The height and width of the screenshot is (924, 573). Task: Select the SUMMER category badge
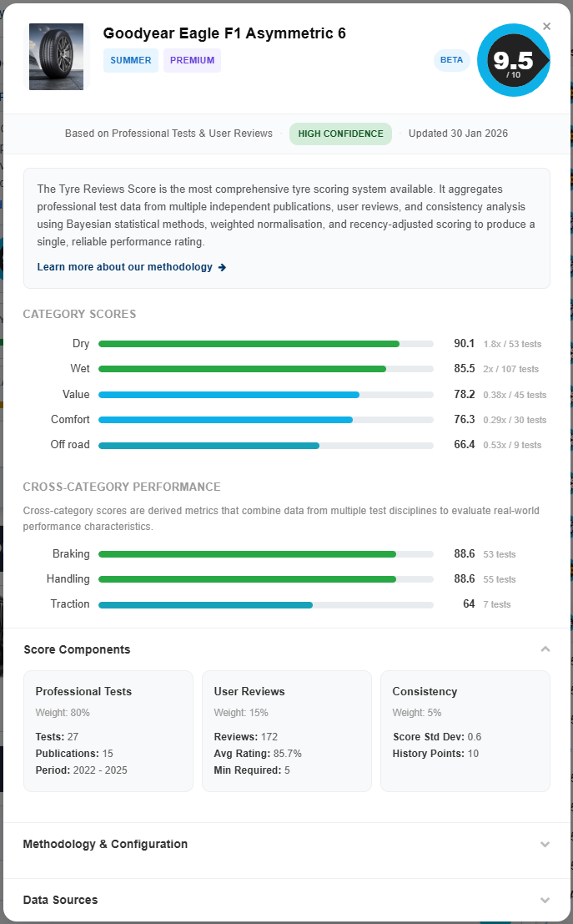[x=130, y=60]
